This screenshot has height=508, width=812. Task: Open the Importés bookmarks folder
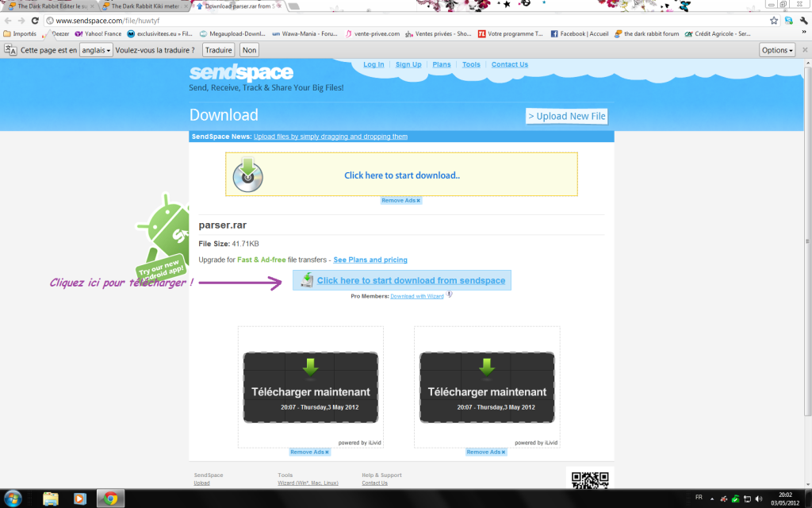click(20, 33)
